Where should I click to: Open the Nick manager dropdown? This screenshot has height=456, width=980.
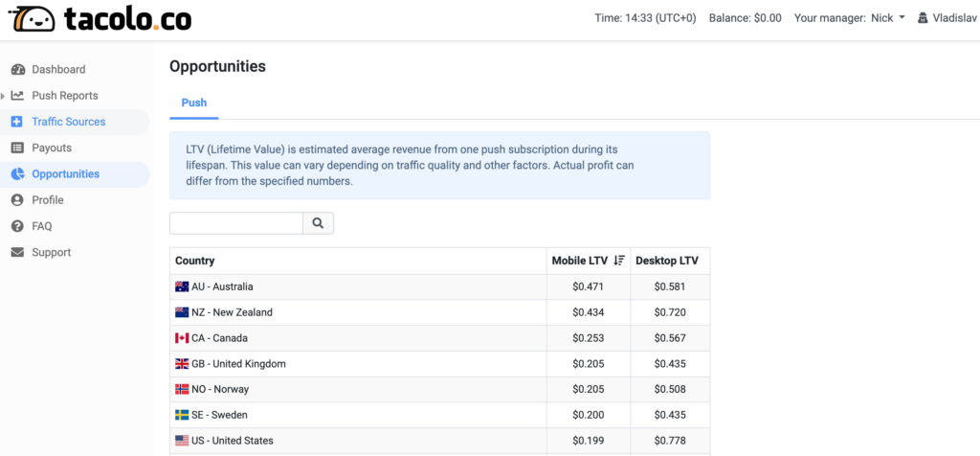pos(887,18)
